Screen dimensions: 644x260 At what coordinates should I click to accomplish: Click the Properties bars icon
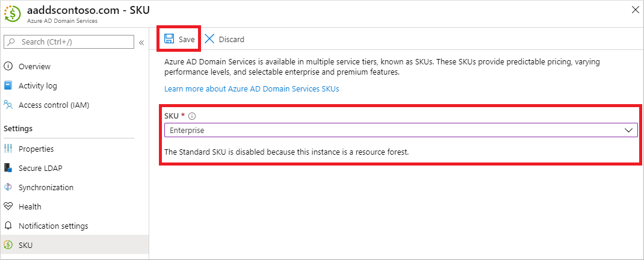pyautogui.click(x=8, y=149)
